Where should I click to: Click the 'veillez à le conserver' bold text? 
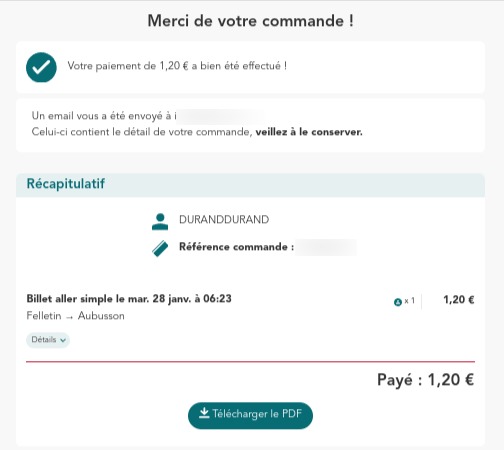coord(309,132)
